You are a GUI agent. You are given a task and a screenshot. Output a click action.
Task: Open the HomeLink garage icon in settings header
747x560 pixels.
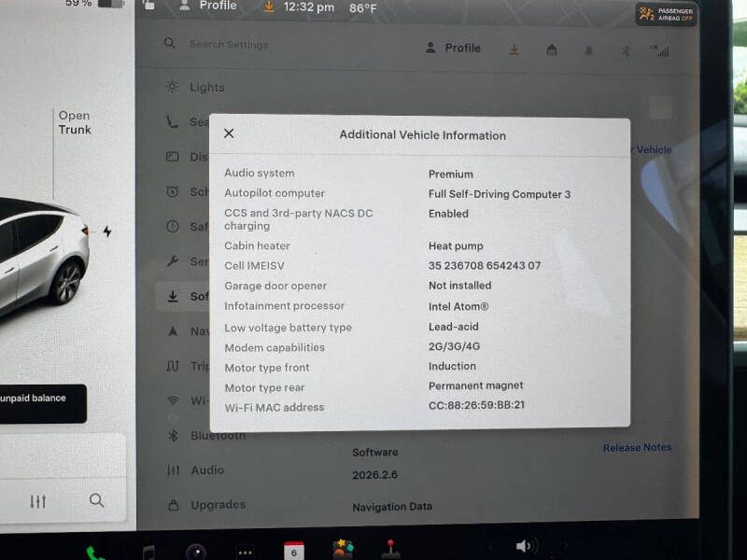[x=552, y=49]
